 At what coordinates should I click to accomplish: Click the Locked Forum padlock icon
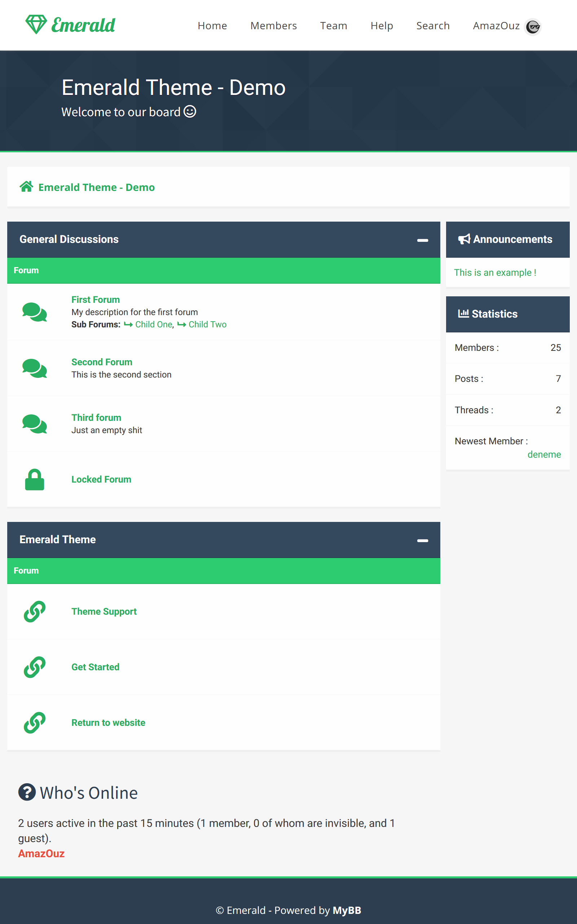(34, 479)
